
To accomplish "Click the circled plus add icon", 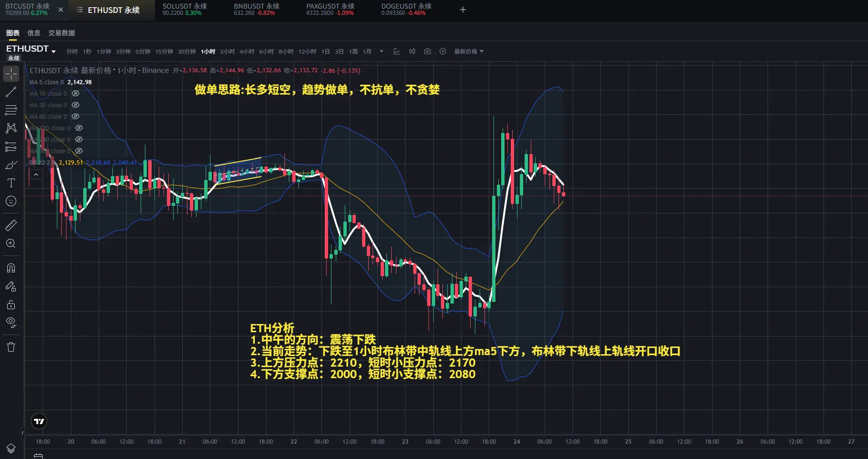I will pos(443,51).
